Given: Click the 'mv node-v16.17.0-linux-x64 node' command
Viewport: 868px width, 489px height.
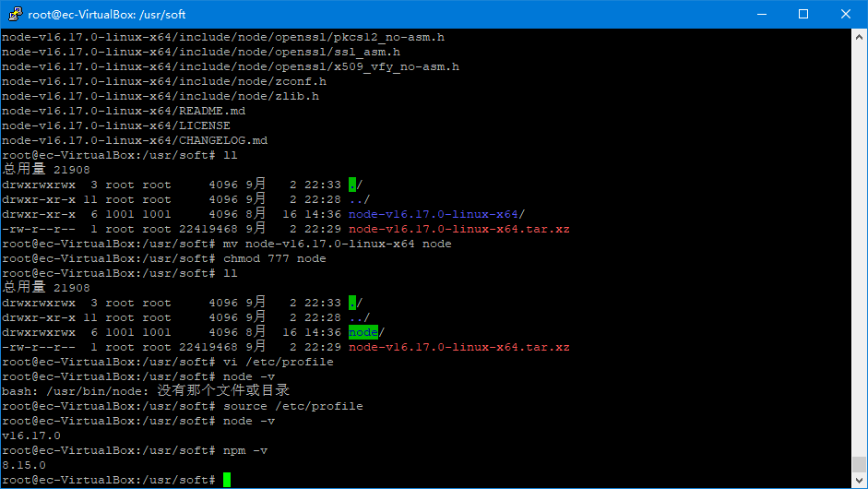Looking at the screenshot, I should click(337, 244).
